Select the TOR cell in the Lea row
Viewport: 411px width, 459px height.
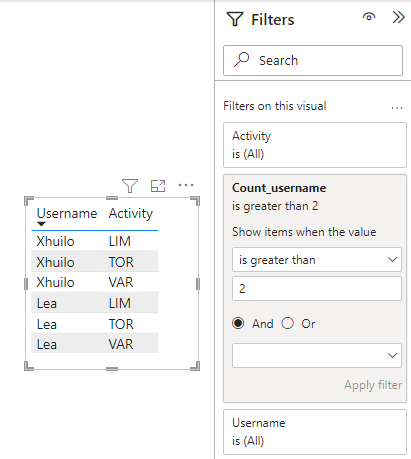[121, 324]
